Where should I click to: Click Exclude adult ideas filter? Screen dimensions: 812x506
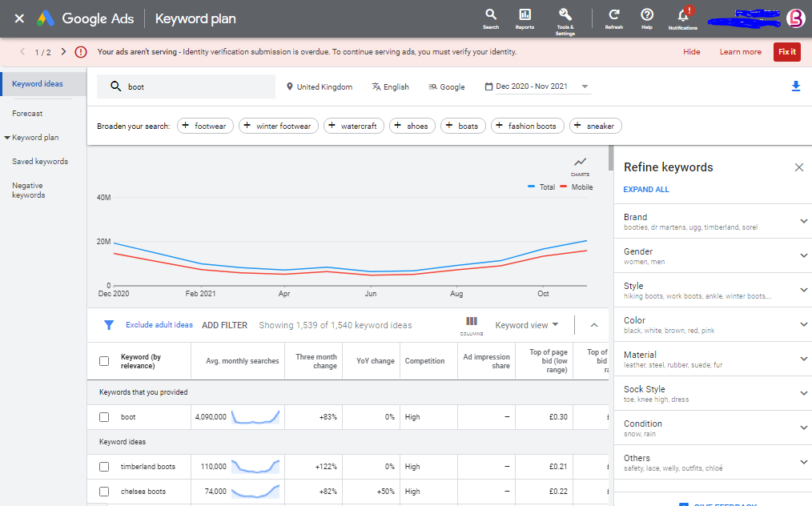click(x=159, y=325)
